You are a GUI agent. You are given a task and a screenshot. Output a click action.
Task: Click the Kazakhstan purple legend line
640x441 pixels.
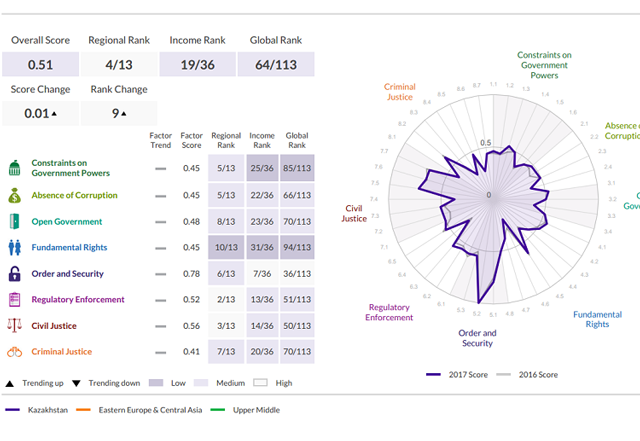[x=13, y=410]
